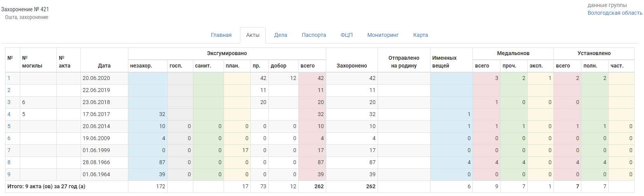
Task: Open act number 6 link
Action: (9, 138)
